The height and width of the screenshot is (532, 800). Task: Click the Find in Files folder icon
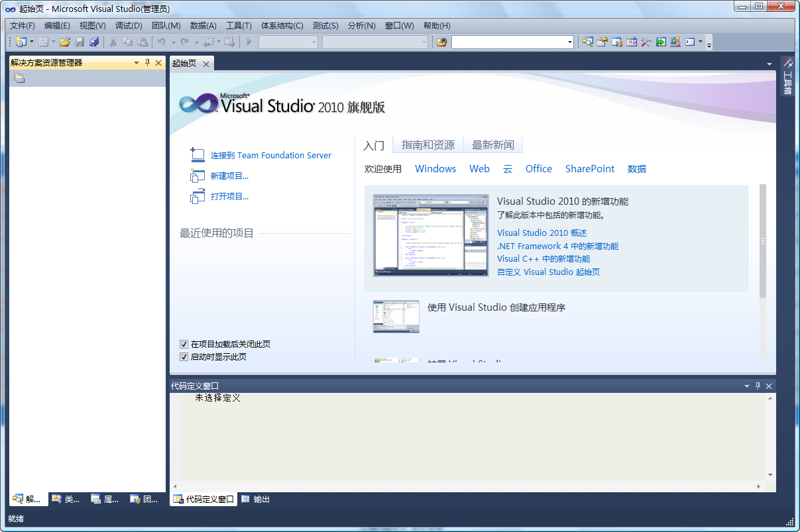coord(442,42)
